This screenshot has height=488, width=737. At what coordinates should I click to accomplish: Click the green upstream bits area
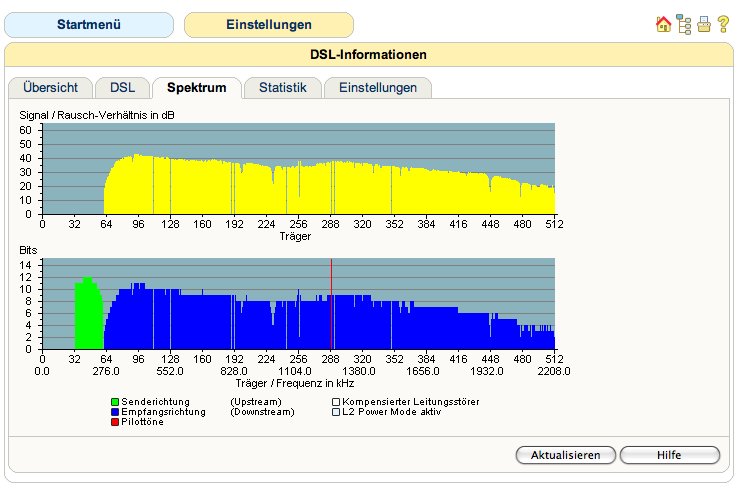click(x=89, y=314)
